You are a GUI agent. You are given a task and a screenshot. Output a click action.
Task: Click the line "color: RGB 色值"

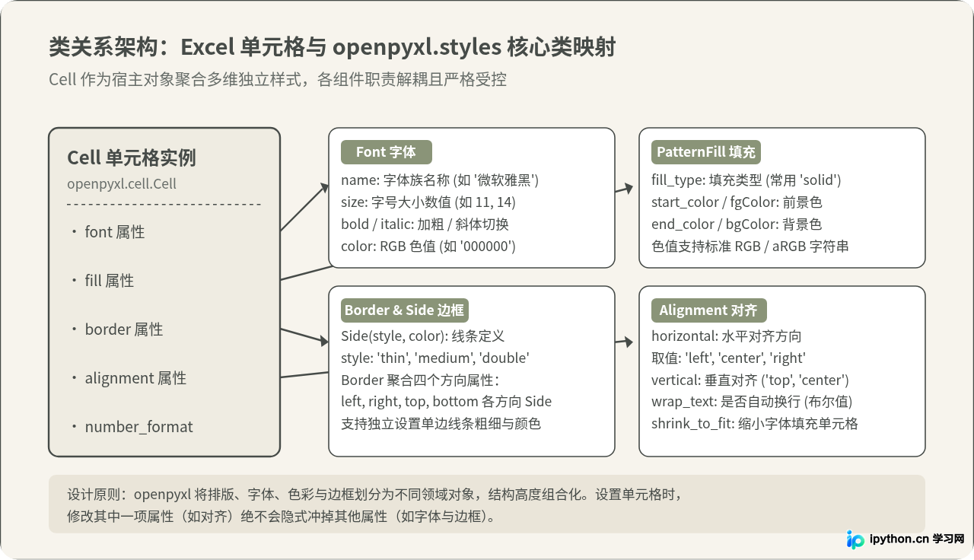[x=429, y=247]
